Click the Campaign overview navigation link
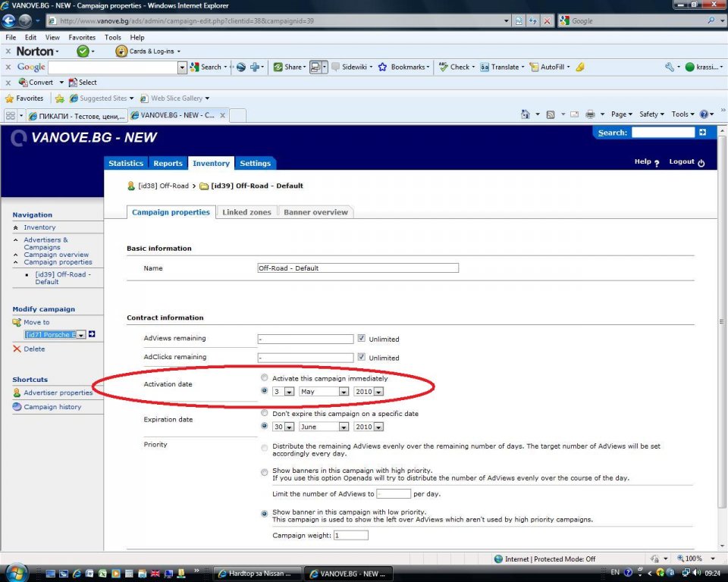This screenshot has width=728, height=582. pos(56,255)
